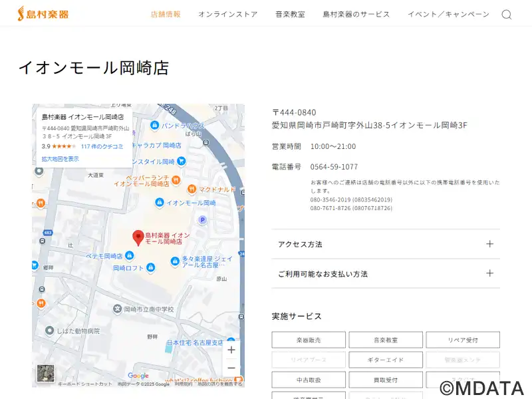Click the 利用規約 link on the map
Screen dimensions: 532x399
184,384
